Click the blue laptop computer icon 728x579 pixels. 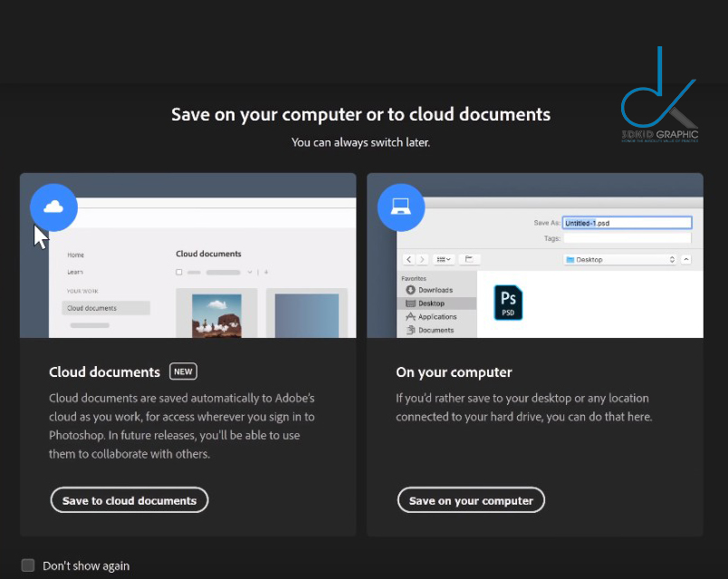[x=401, y=207]
